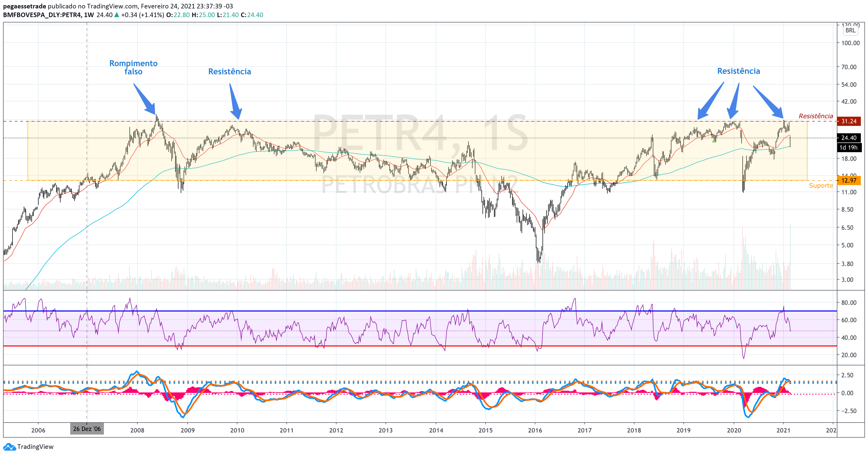The width and height of the screenshot is (868, 456).
Task: Click the H:25.00 high price value
Action: [203, 15]
